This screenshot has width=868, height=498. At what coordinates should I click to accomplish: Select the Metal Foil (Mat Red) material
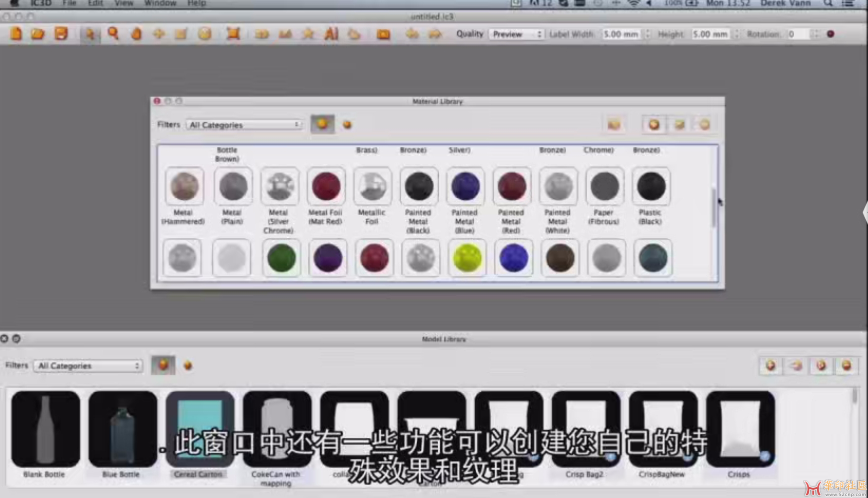click(326, 186)
